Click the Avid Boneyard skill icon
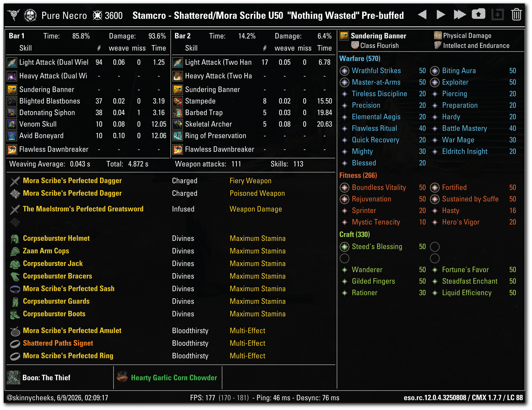 pyautogui.click(x=12, y=136)
